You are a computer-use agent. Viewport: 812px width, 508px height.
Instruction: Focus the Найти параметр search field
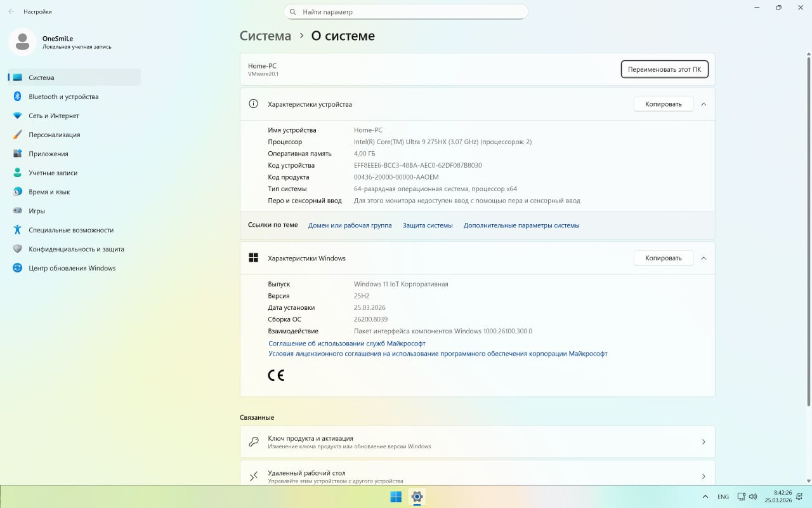(406, 12)
